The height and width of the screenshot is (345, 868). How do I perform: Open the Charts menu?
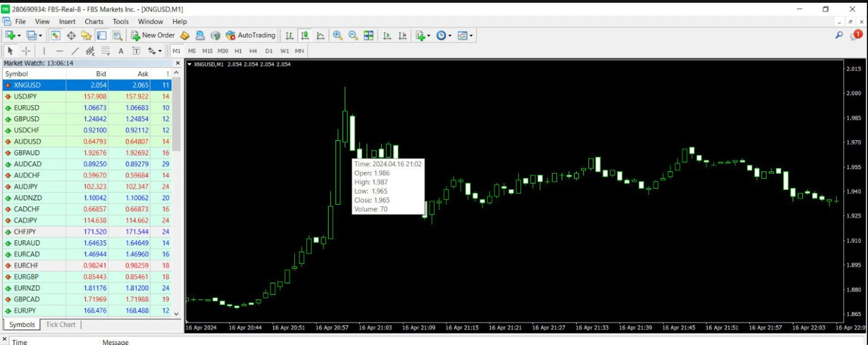tap(94, 21)
